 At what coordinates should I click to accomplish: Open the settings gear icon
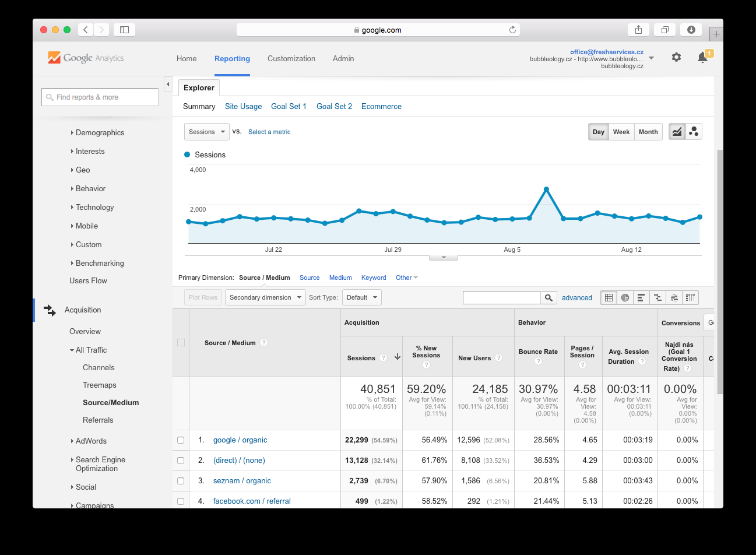676,57
